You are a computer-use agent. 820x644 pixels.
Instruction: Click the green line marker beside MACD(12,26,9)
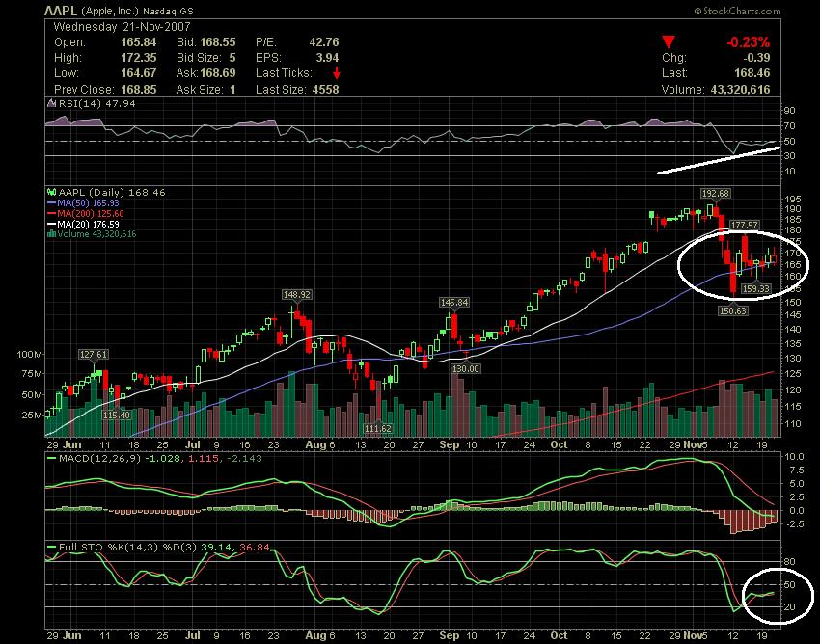[x=51, y=459]
